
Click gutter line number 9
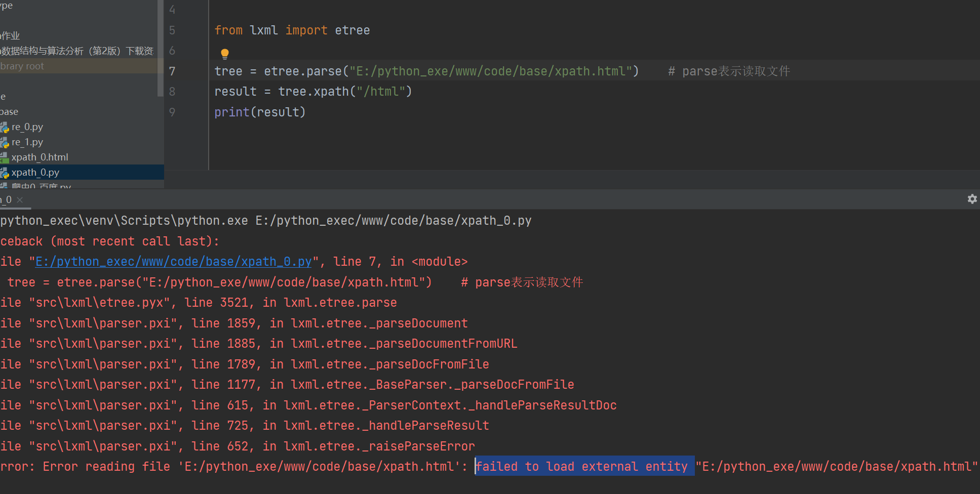172,112
